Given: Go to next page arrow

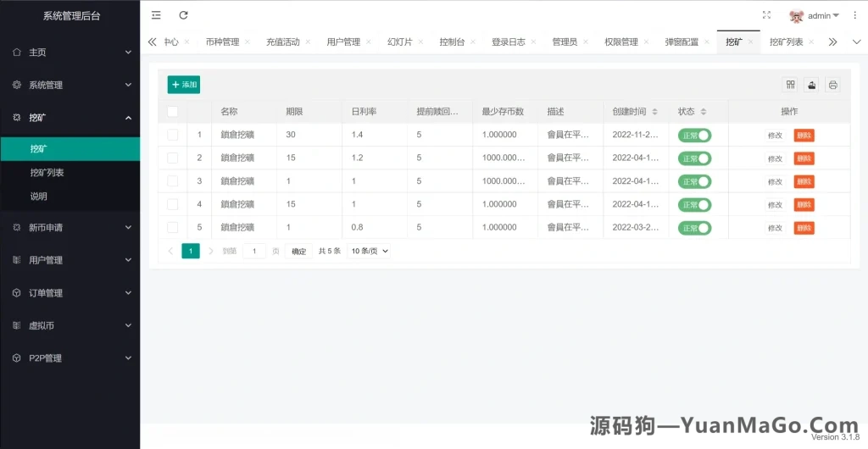Looking at the screenshot, I should pyautogui.click(x=210, y=251).
